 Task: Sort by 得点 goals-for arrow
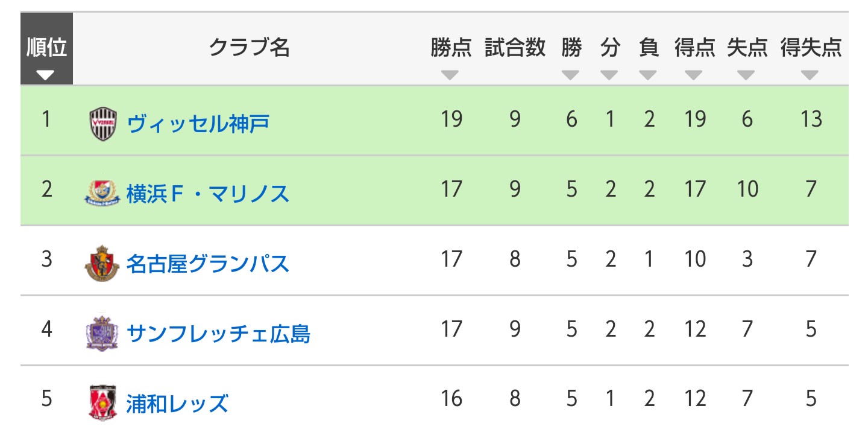click(694, 75)
